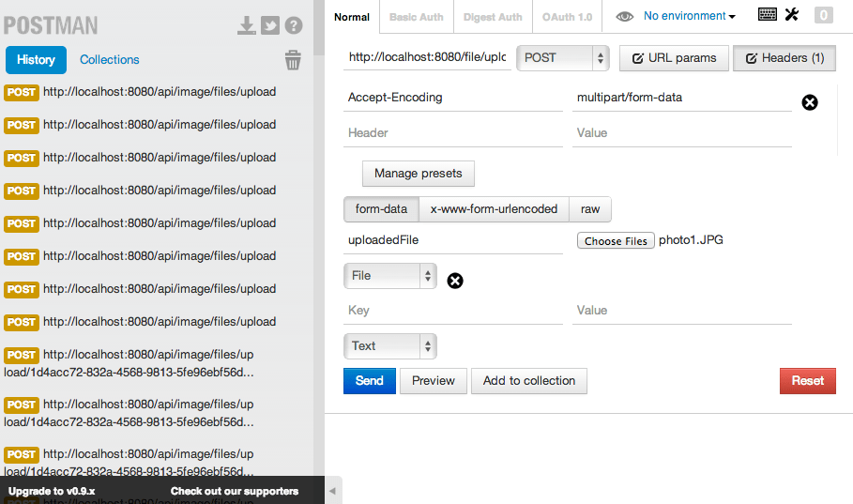Click the help question mark icon
853x504 pixels.
(x=294, y=25)
